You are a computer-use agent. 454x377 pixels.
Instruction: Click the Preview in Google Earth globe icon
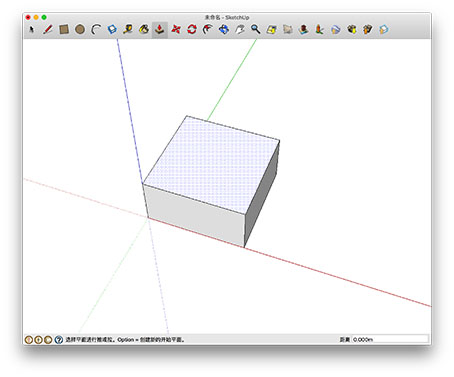(335, 29)
